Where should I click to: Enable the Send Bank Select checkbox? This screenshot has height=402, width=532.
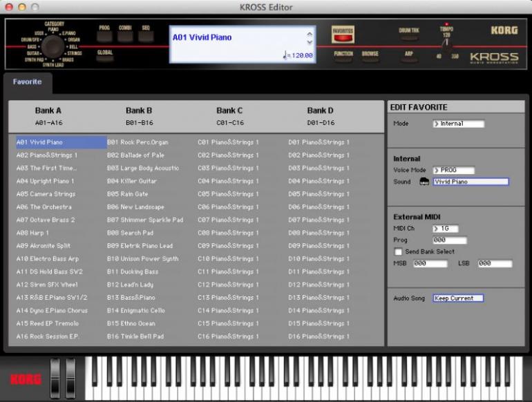pos(399,251)
